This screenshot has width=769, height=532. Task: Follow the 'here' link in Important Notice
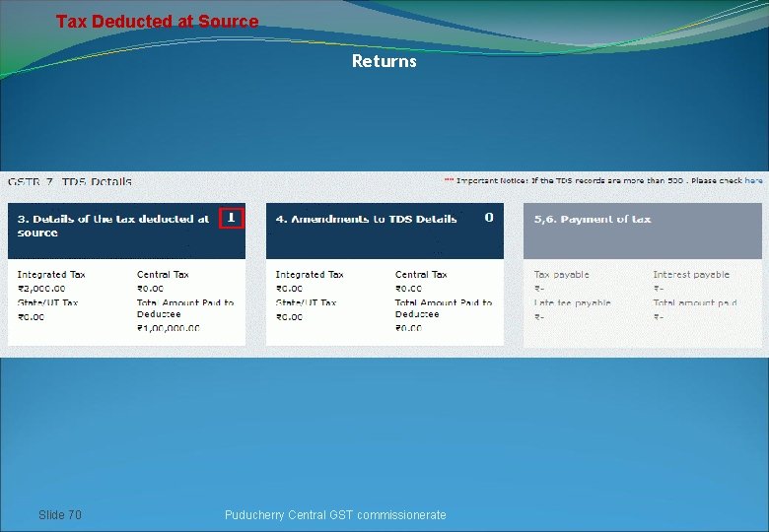(753, 180)
